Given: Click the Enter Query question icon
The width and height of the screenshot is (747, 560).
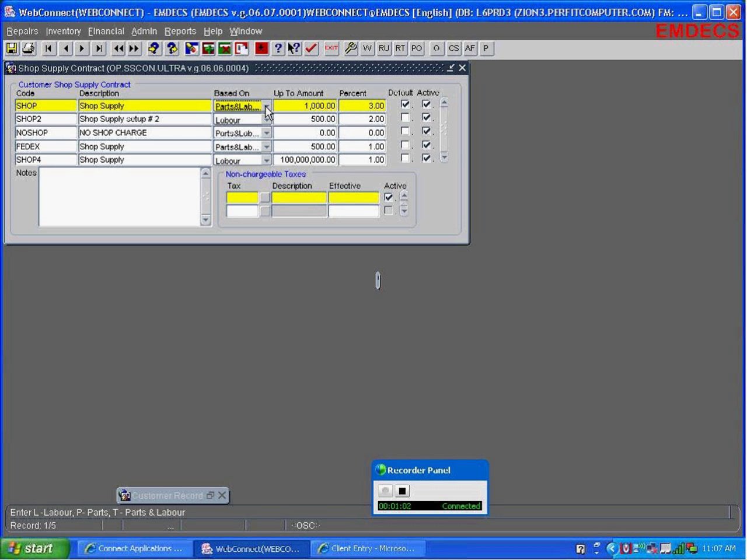Looking at the screenshot, I should pyautogui.click(x=154, y=48).
